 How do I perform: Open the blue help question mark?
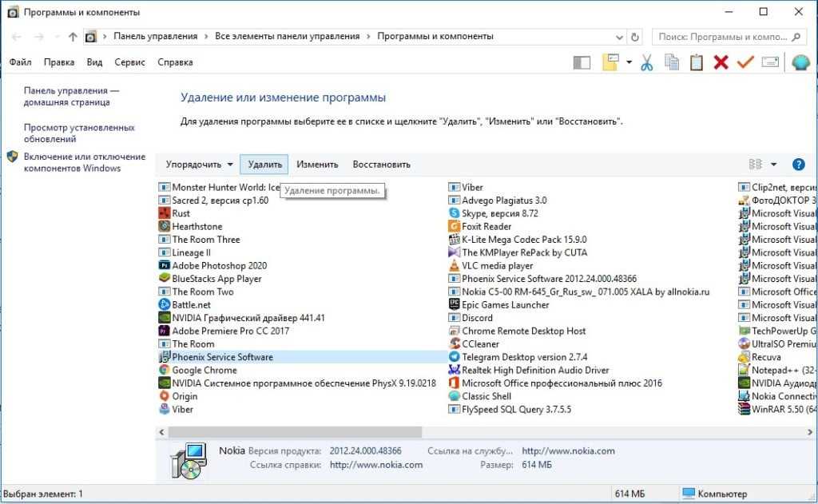[798, 165]
